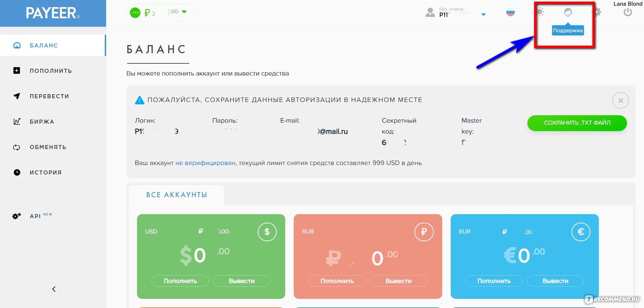This screenshot has height=308, width=644.
Task: Click the blue warning triangle icon
Action: (x=139, y=100)
